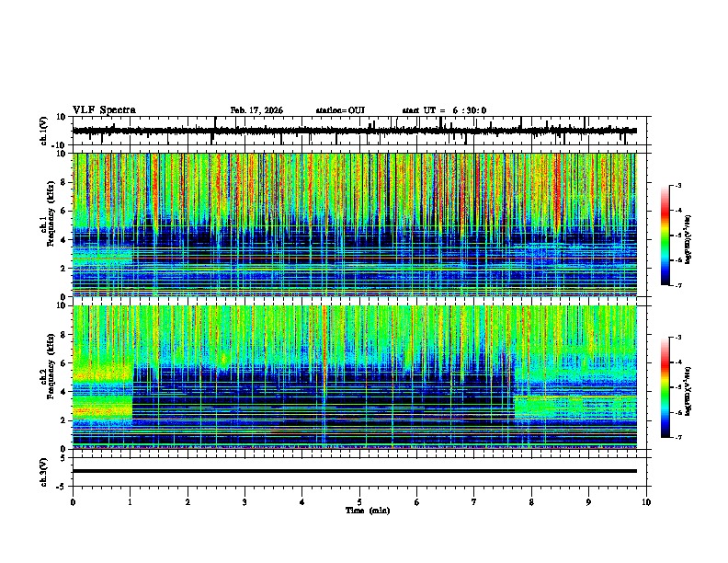Click the time axis tick label "3"
Image resolution: width=728 pixels, height=563 pixels.
[245, 502]
